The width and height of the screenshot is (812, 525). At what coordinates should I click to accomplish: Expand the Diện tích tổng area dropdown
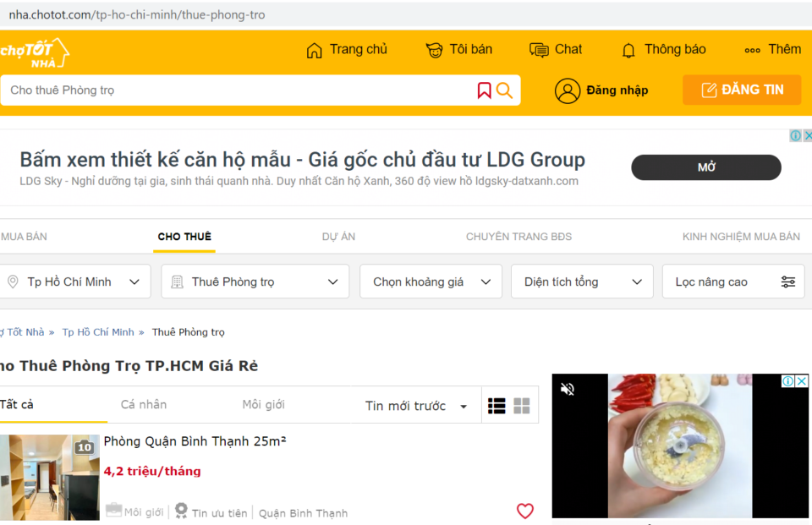[x=582, y=282]
